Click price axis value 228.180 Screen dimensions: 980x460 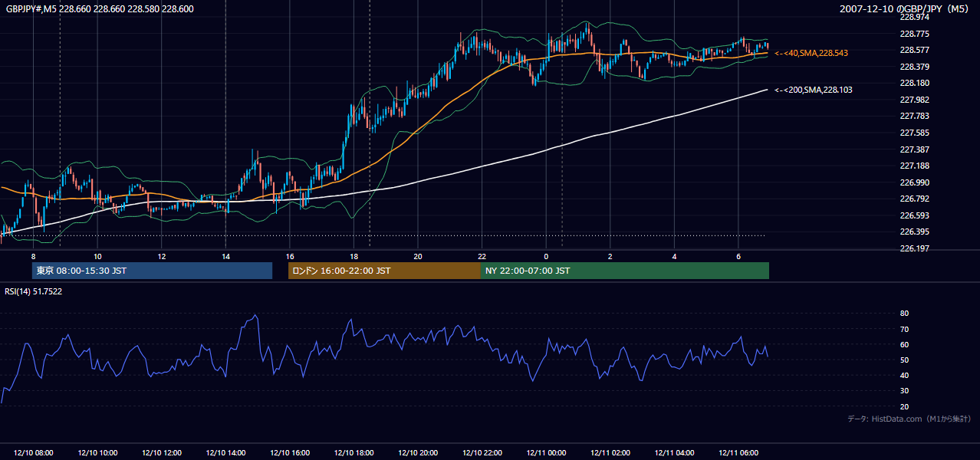click(915, 83)
